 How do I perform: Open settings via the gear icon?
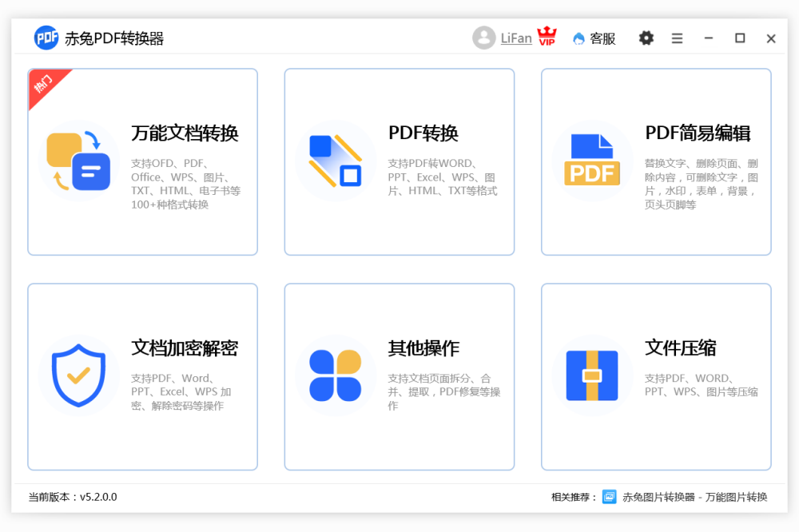(646, 38)
